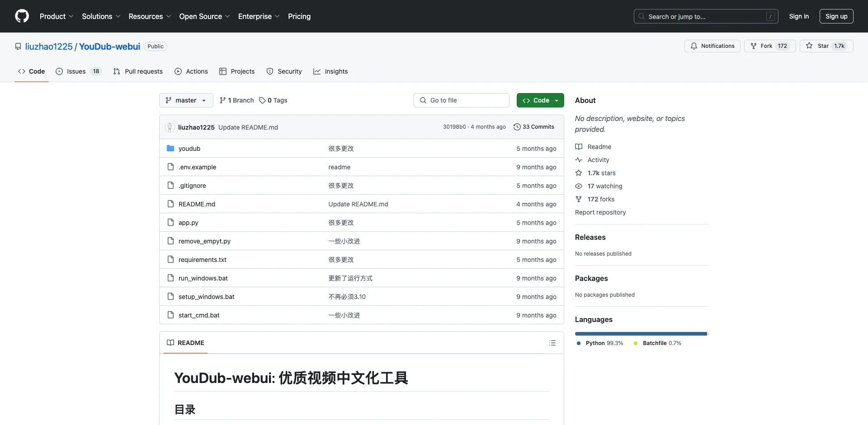Click the slash shortcut key icon in the search box
Image resolution: width=868 pixels, height=425 pixels.
(771, 16)
